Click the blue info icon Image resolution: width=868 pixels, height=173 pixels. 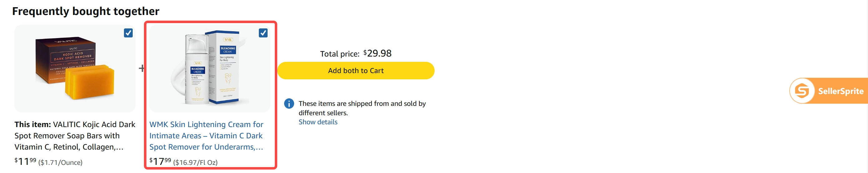click(289, 104)
